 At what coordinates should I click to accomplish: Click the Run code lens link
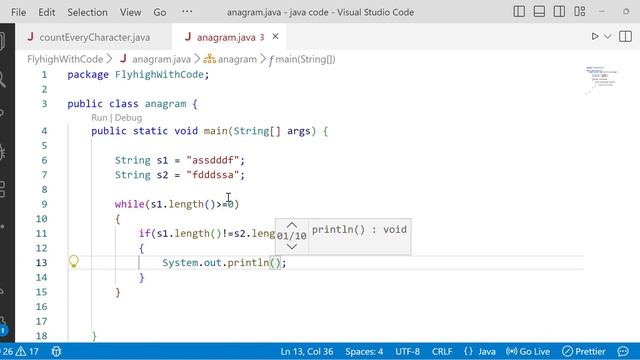tap(99, 118)
